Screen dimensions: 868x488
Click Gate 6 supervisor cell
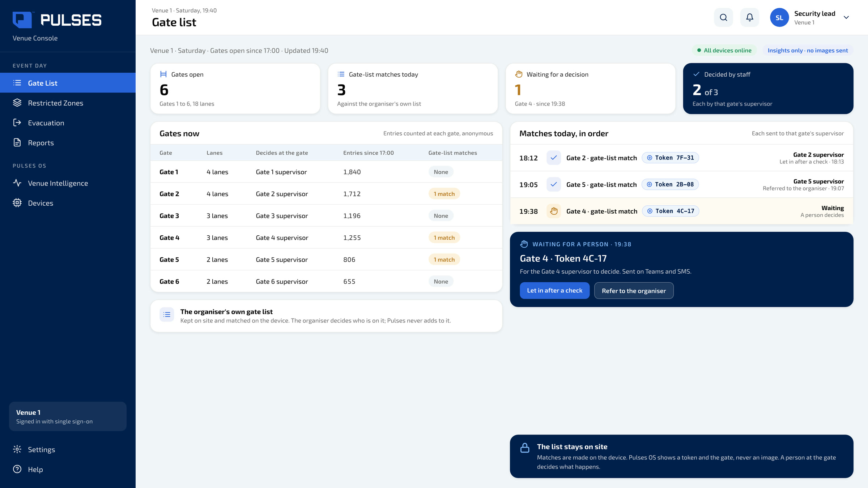(282, 281)
